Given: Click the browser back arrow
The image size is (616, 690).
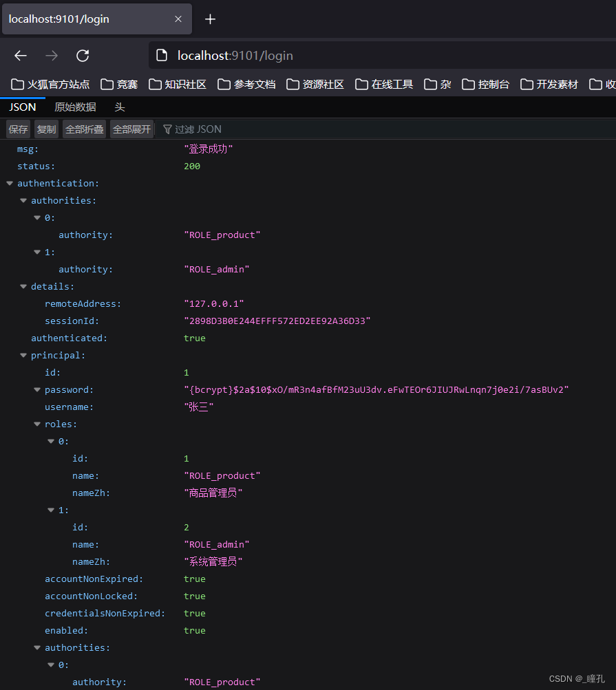Looking at the screenshot, I should tap(21, 56).
